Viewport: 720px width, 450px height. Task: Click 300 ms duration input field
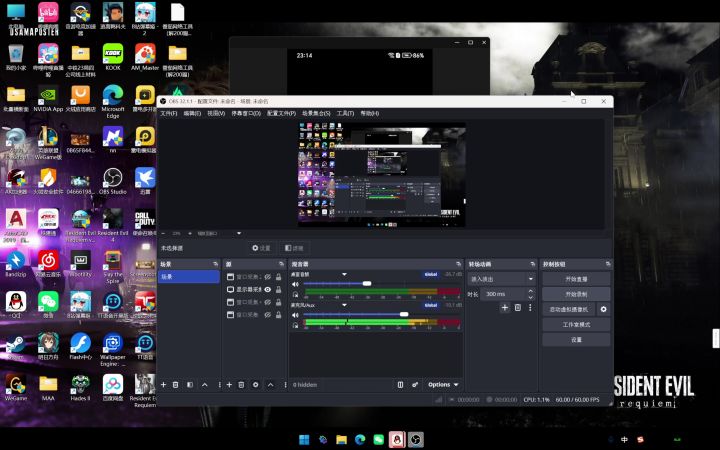click(503, 294)
